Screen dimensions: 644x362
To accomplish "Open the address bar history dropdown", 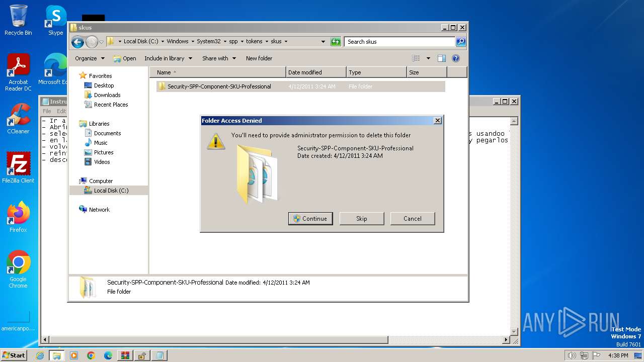I will click(x=323, y=42).
